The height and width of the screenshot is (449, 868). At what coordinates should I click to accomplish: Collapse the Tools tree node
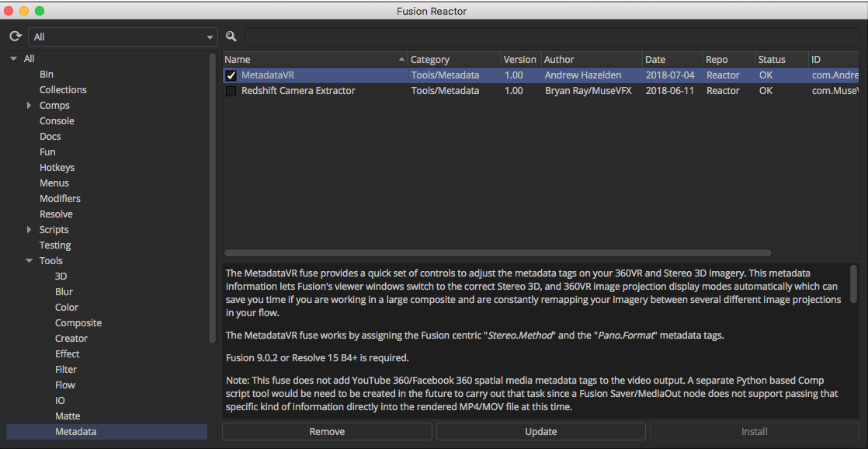30,261
